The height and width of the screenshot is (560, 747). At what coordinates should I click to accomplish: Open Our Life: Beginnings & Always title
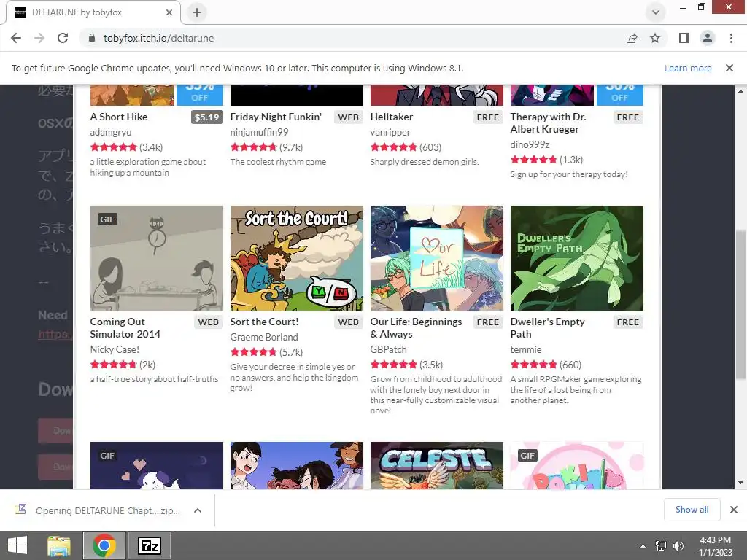[416, 327]
